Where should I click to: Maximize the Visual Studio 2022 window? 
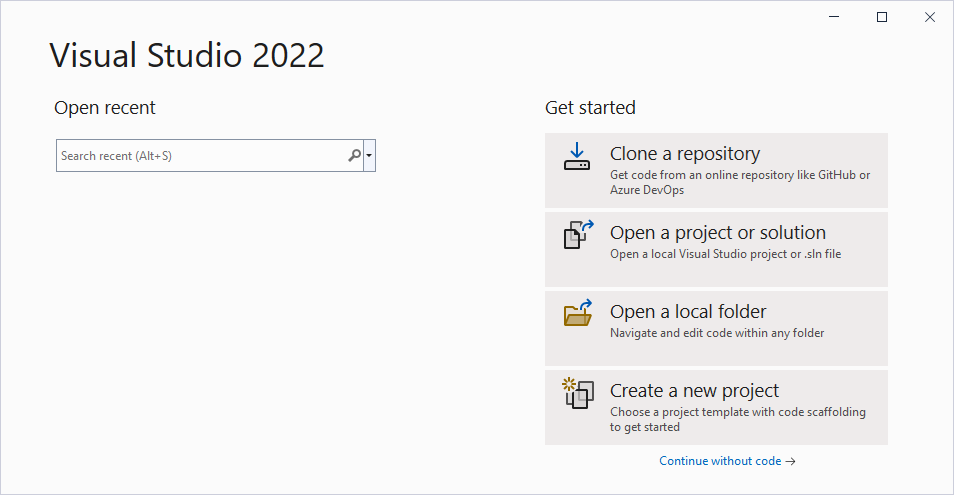click(882, 17)
